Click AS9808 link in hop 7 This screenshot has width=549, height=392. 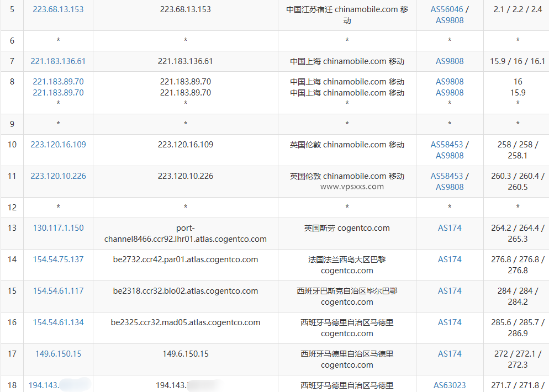450,61
